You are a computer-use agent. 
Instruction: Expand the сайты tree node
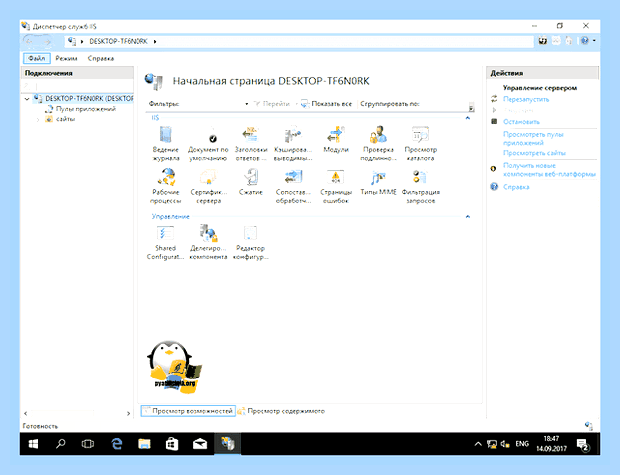coord(38,119)
